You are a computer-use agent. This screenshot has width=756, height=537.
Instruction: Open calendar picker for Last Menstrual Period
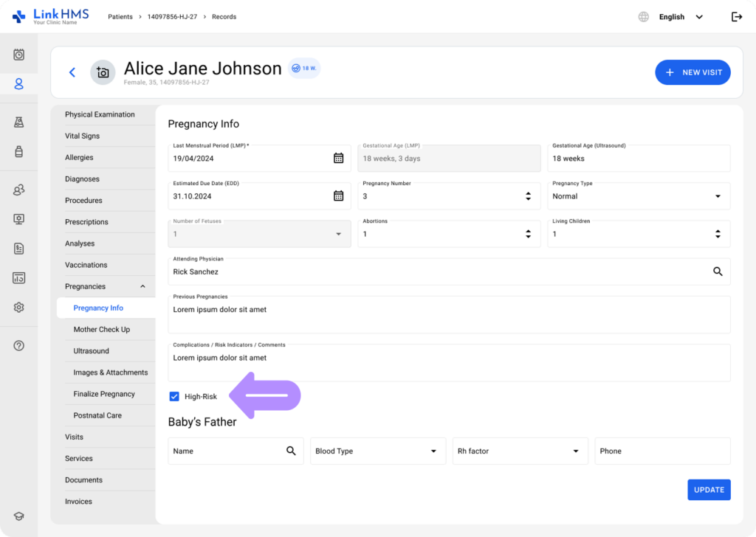coord(338,158)
